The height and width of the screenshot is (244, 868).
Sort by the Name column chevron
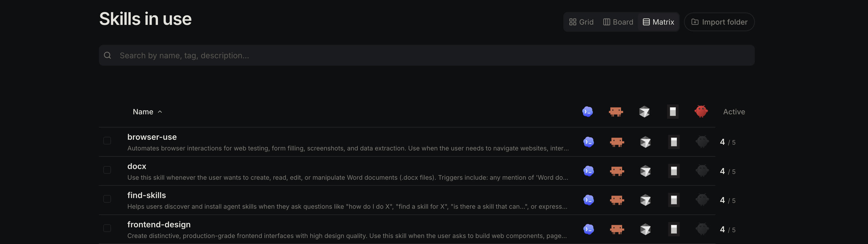160,112
